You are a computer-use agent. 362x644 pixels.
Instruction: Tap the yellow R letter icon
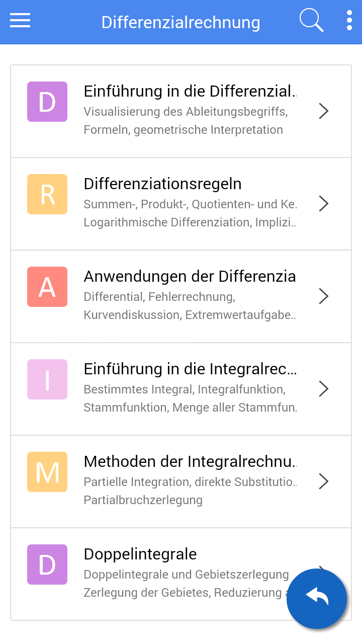pos(47,194)
